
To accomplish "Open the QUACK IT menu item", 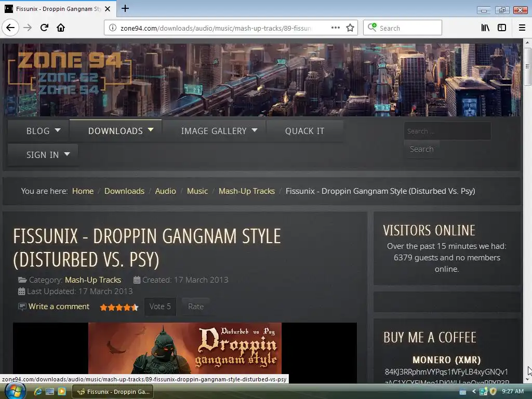I will [x=304, y=131].
